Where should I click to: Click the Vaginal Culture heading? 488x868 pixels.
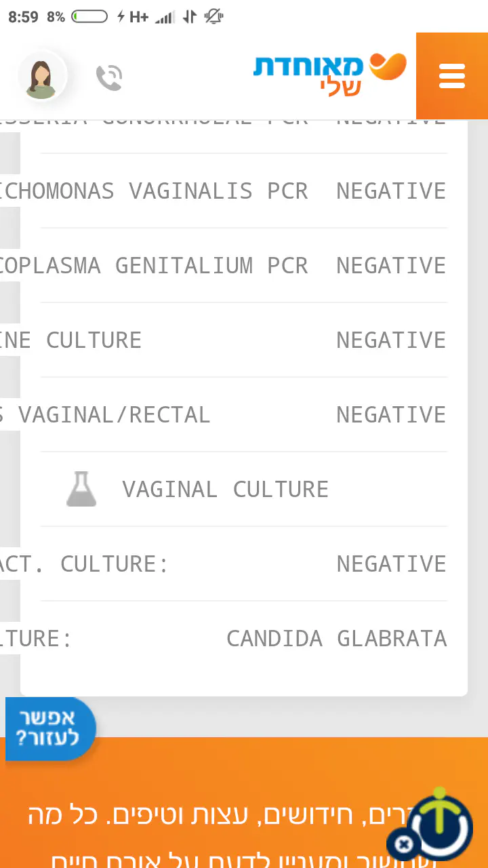225,490
